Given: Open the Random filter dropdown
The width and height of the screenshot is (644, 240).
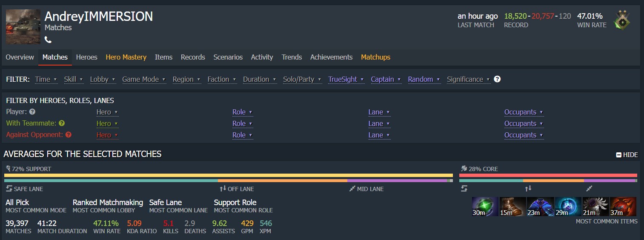Looking at the screenshot, I should pos(424,79).
